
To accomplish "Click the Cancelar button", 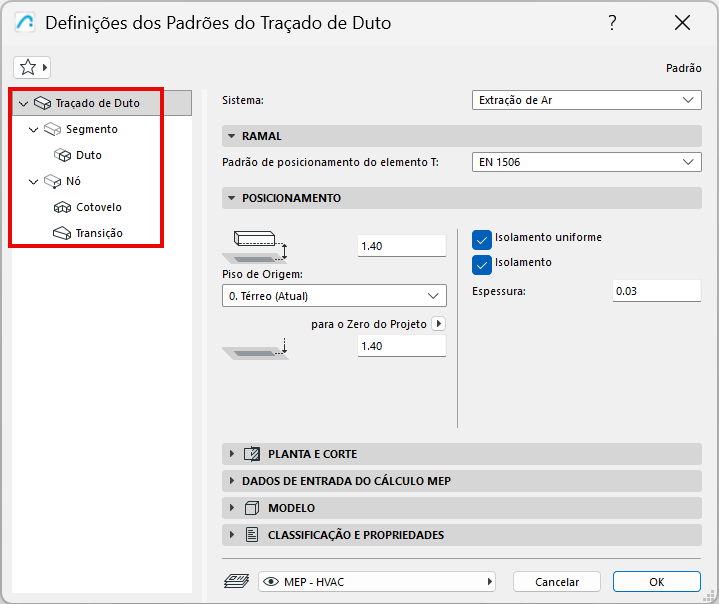I will pos(557,582).
